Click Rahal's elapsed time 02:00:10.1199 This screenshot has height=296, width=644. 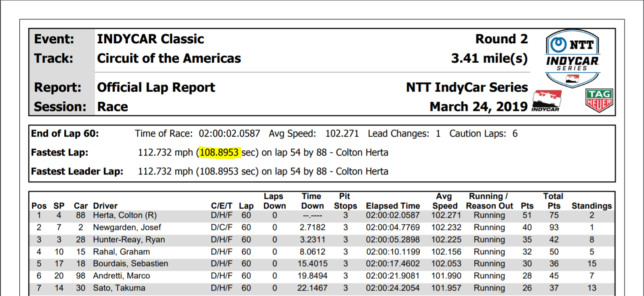point(393,252)
